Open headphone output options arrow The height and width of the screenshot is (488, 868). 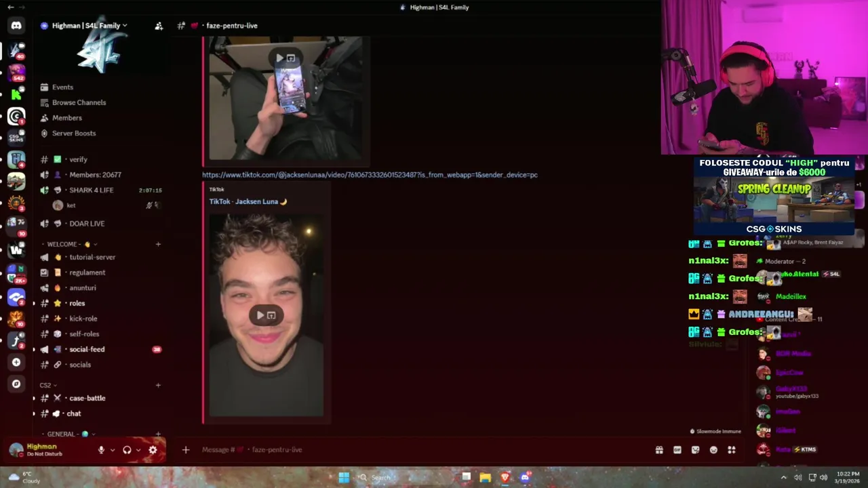click(138, 450)
